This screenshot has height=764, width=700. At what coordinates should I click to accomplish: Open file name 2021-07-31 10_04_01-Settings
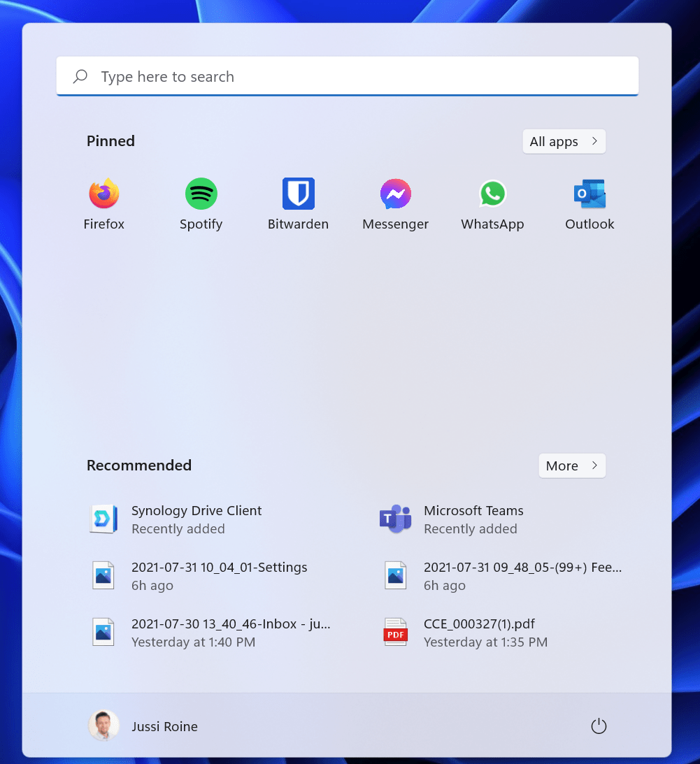[x=220, y=567]
